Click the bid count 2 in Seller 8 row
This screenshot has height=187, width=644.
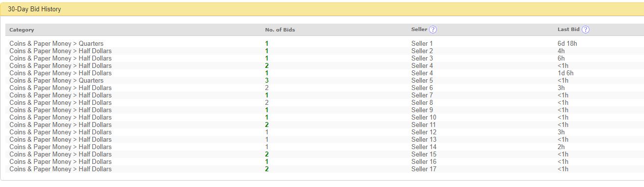(x=267, y=103)
